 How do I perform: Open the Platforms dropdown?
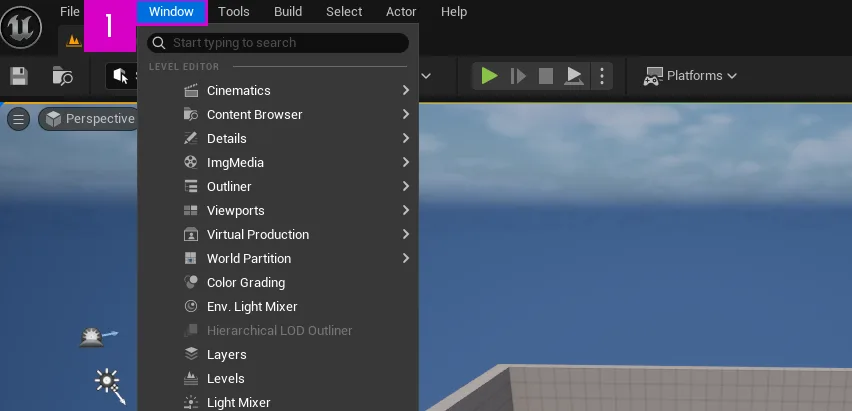[x=690, y=76]
